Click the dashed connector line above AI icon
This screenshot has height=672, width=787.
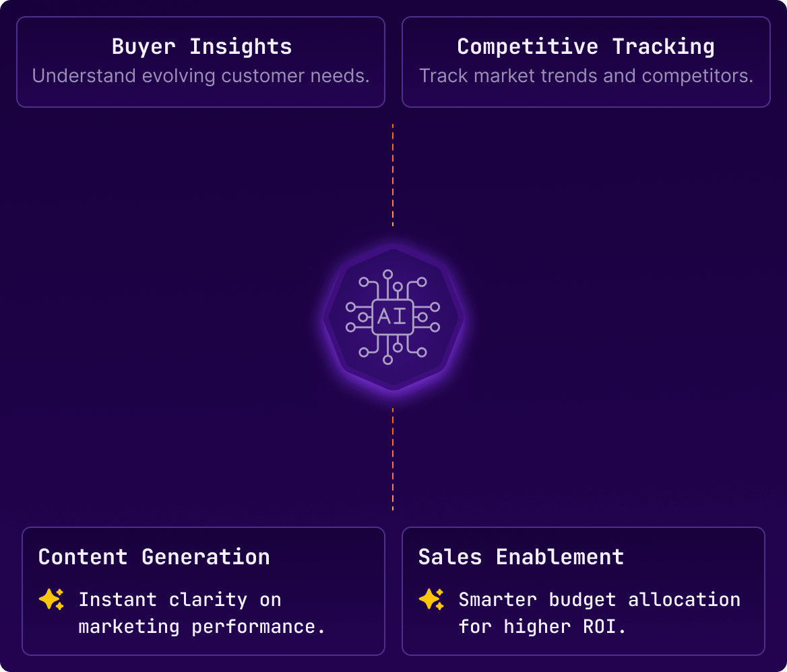[393, 175]
